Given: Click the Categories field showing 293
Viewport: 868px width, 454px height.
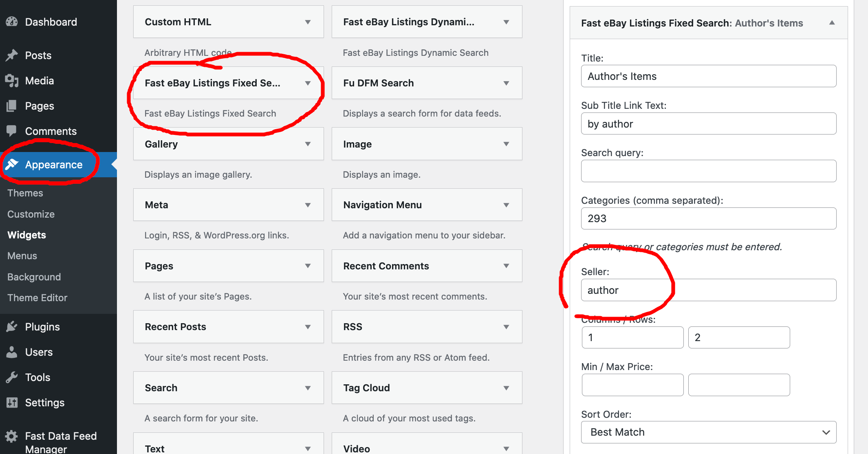Looking at the screenshot, I should pyautogui.click(x=709, y=218).
